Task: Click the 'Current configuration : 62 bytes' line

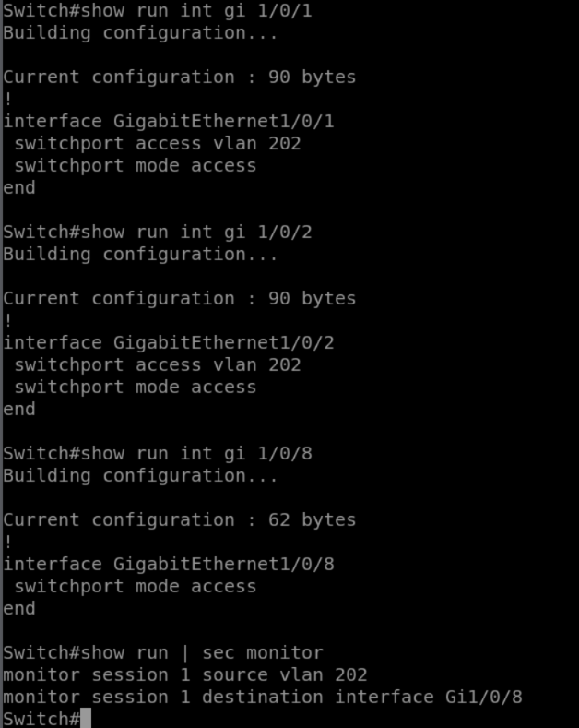Action: 179,519
